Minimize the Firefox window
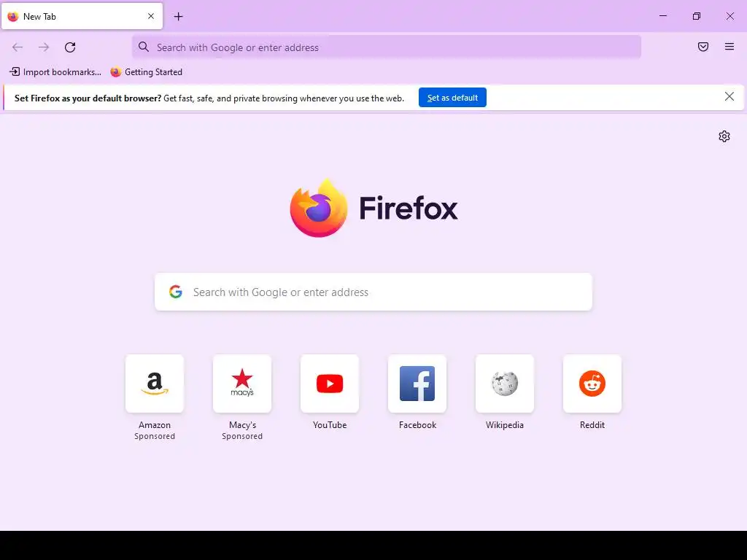Viewport: 747px width, 560px height. pos(662,16)
